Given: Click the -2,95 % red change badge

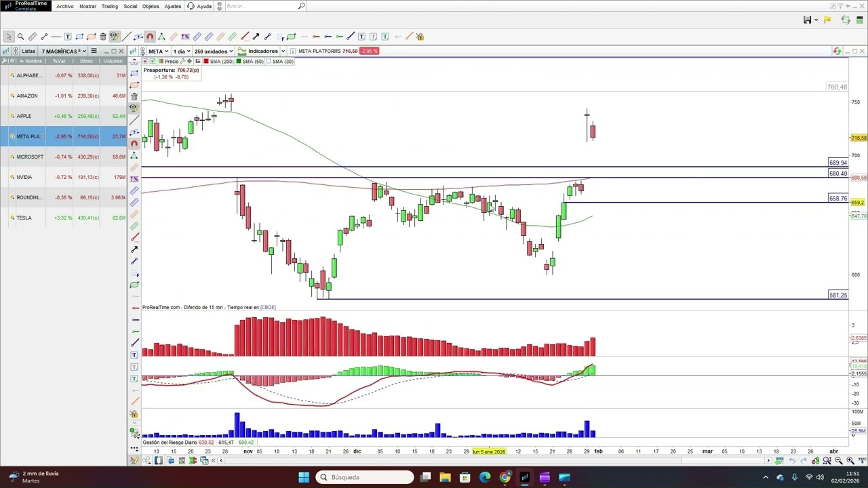Looking at the screenshot, I should 369,52.
